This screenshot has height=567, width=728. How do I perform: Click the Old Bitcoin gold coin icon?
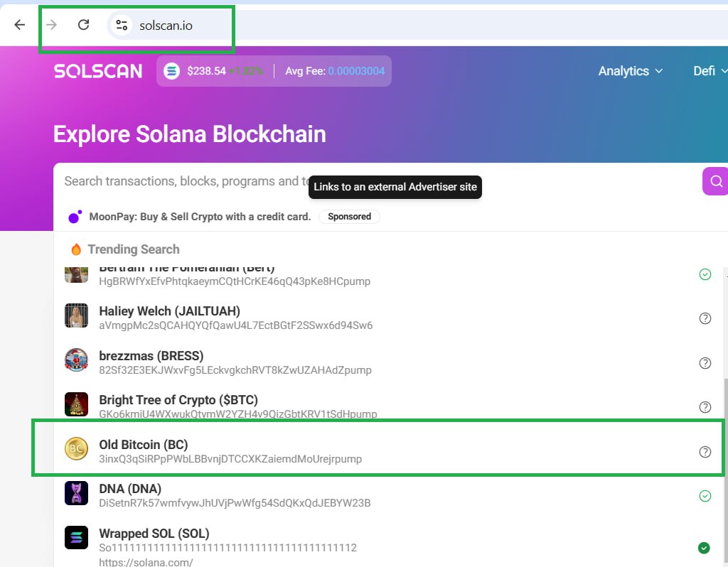[76, 448]
